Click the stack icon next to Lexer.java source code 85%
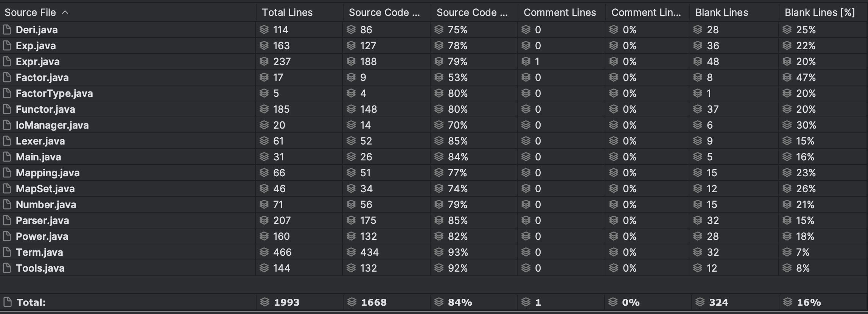 (439, 141)
